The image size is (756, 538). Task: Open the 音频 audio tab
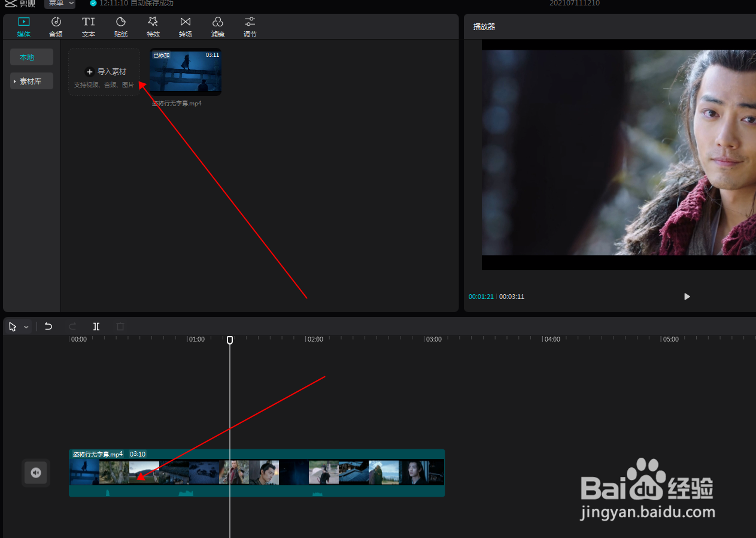pyautogui.click(x=56, y=27)
